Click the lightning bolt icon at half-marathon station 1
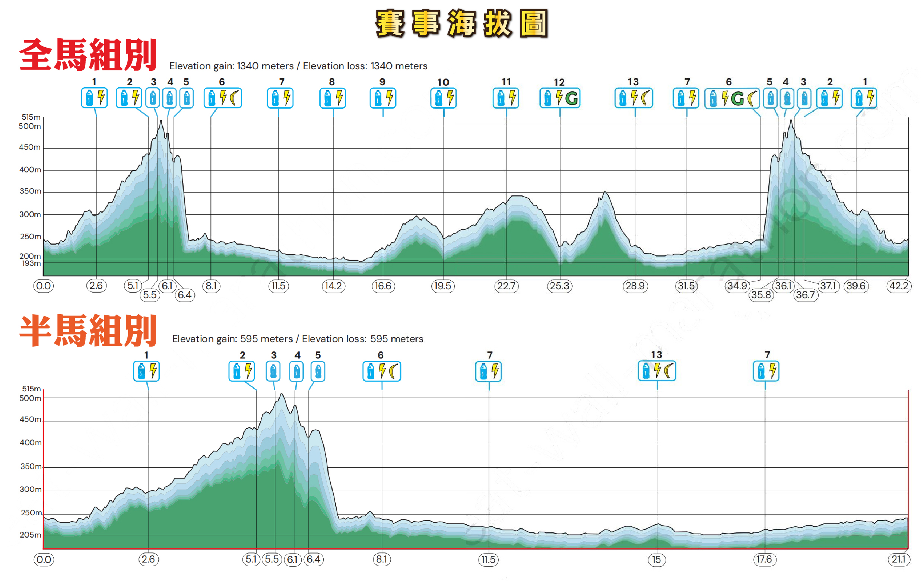Image resolution: width=924 pixels, height=583 pixels. pyautogui.click(x=153, y=370)
